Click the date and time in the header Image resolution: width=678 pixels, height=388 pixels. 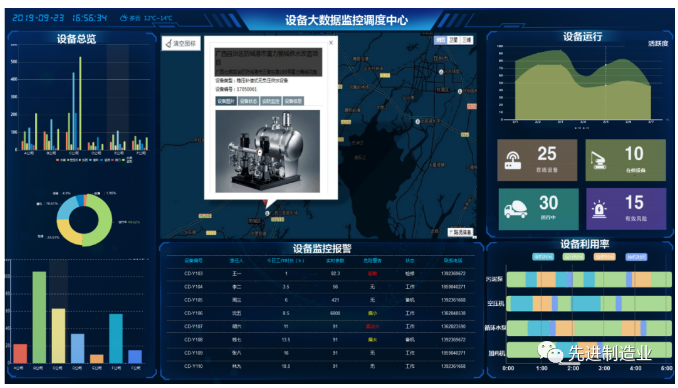pos(60,18)
